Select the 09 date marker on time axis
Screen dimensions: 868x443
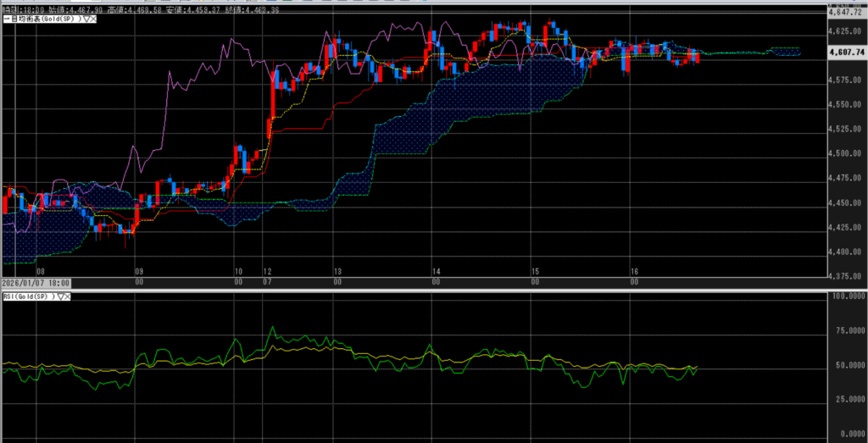point(139,272)
